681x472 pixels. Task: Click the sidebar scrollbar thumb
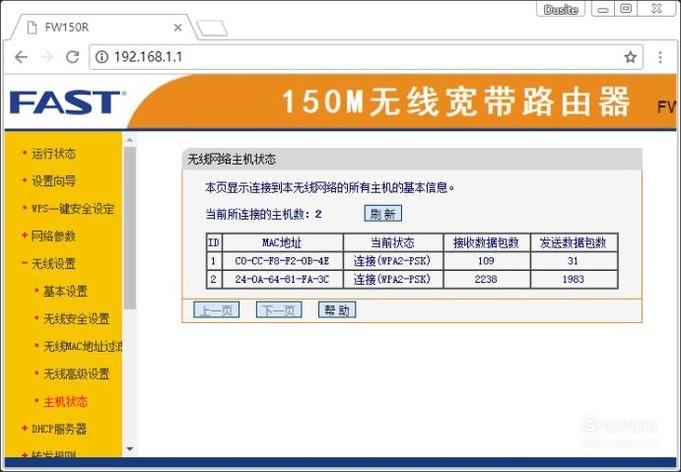point(129,228)
